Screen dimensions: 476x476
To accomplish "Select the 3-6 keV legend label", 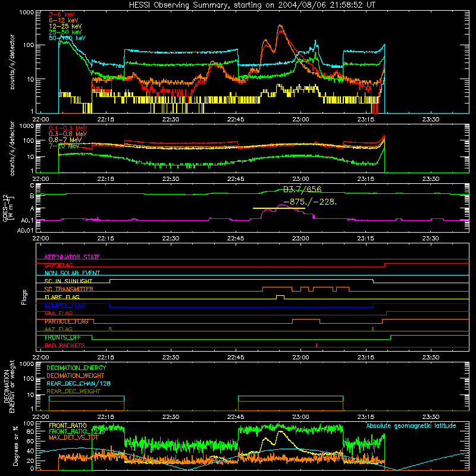I will (62, 14).
